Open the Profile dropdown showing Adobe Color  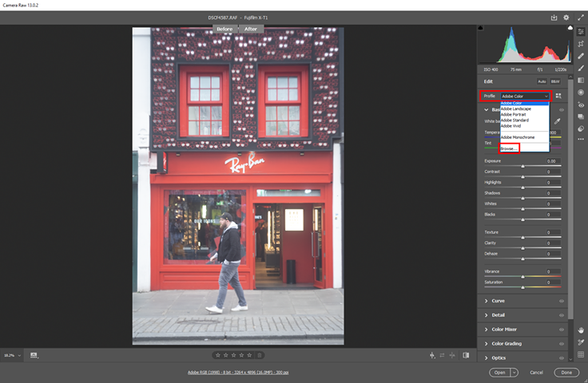tap(525, 97)
